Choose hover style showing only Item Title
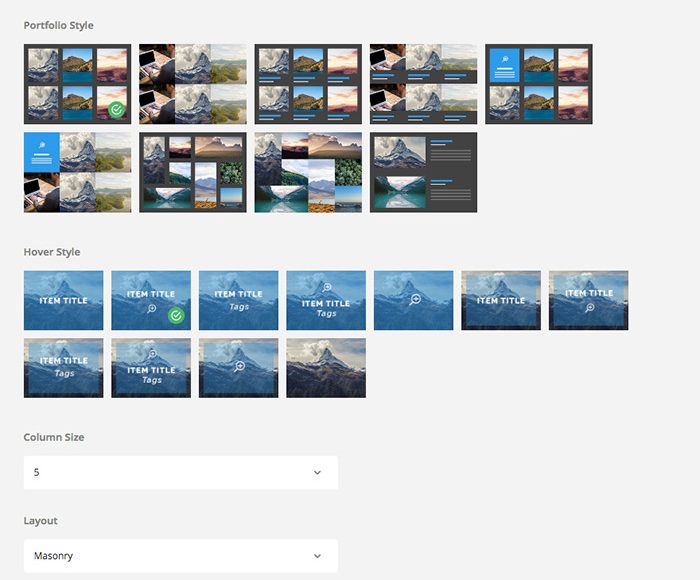This screenshot has height=580, width=700. [x=63, y=300]
